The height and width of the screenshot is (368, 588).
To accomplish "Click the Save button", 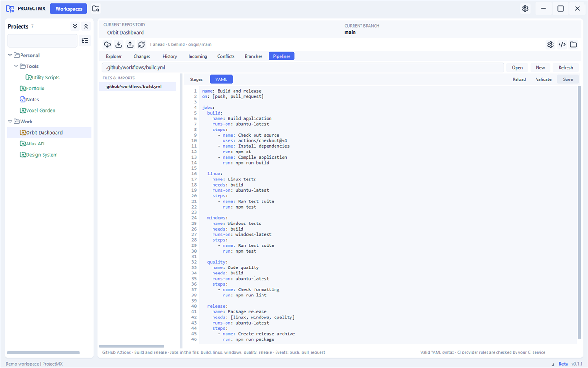I will pyautogui.click(x=568, y=79).
